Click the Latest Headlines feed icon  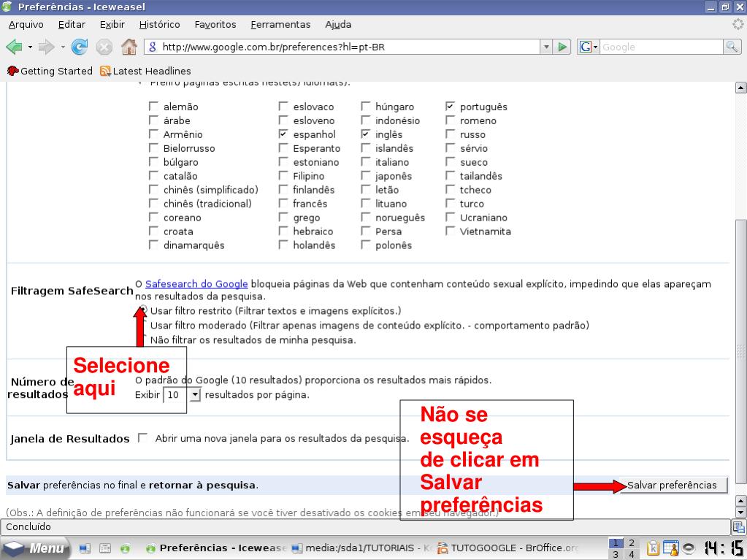[x=105, y=71]
